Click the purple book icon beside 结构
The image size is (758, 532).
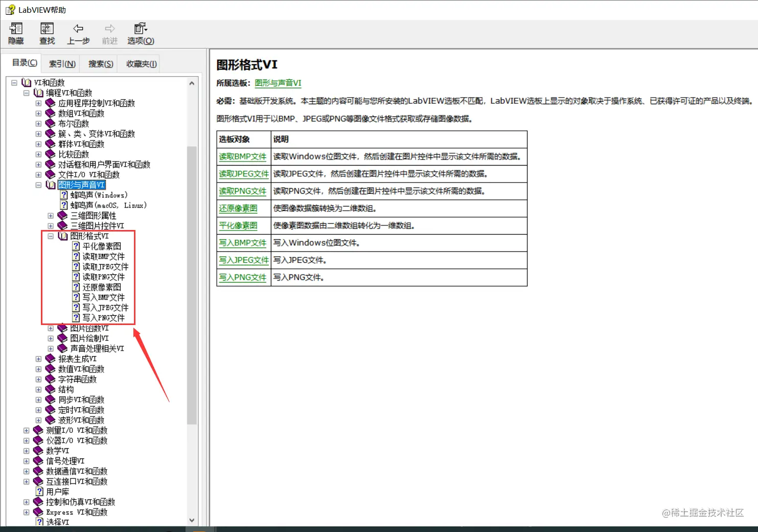click(51, 389)
